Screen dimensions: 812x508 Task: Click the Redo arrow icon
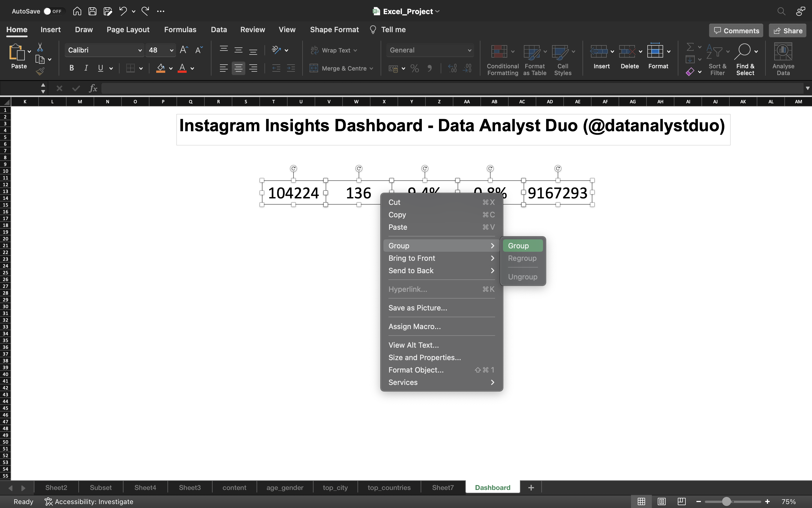[x=145, y=11]
